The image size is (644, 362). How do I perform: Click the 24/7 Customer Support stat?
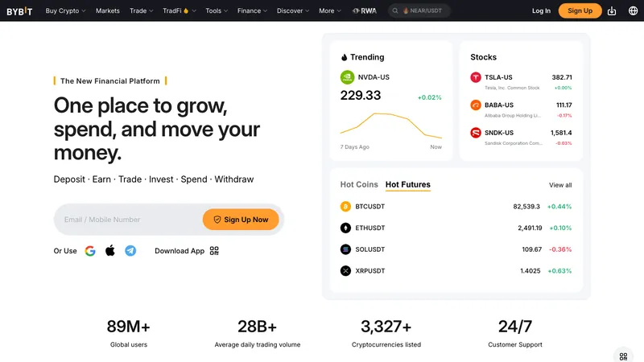[515, 333]
